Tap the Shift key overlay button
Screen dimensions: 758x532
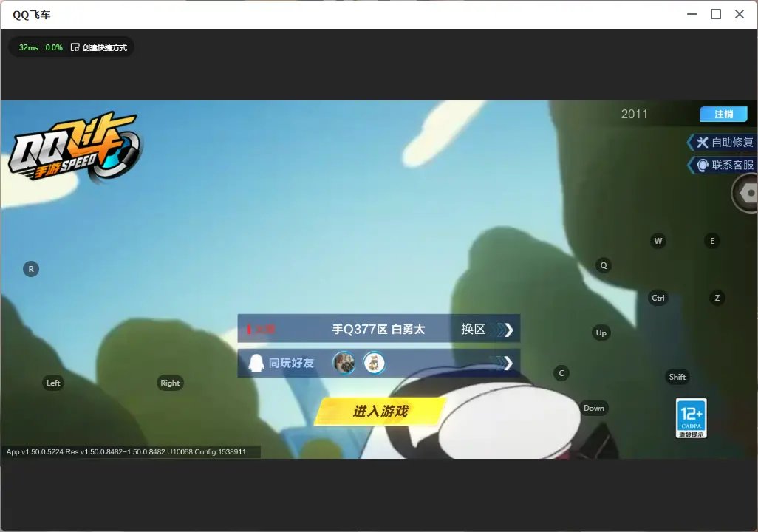point(677,377)
